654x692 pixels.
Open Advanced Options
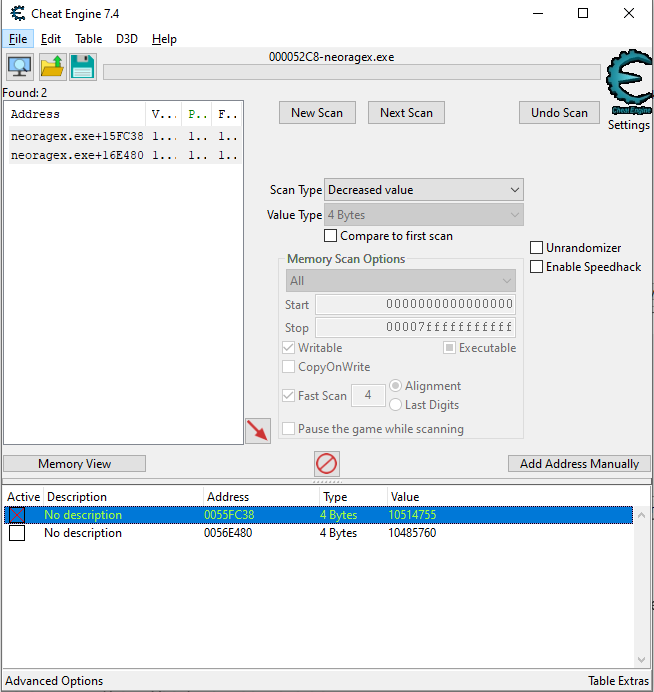coord(54,681)
